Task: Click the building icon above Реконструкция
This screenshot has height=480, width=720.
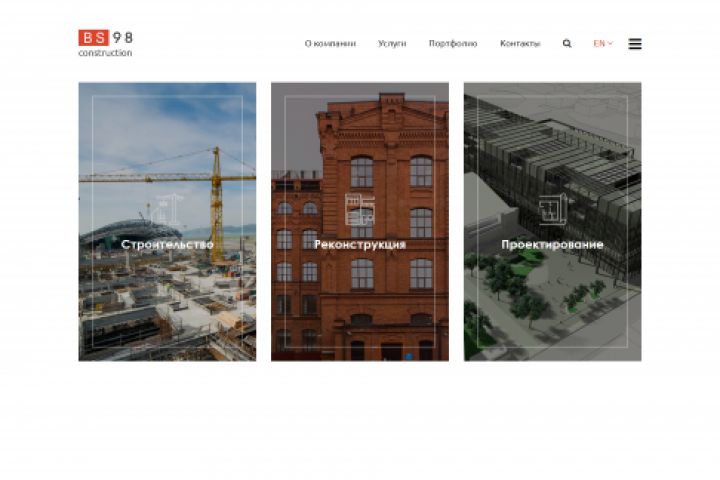Action: click(x=360, y=209)
